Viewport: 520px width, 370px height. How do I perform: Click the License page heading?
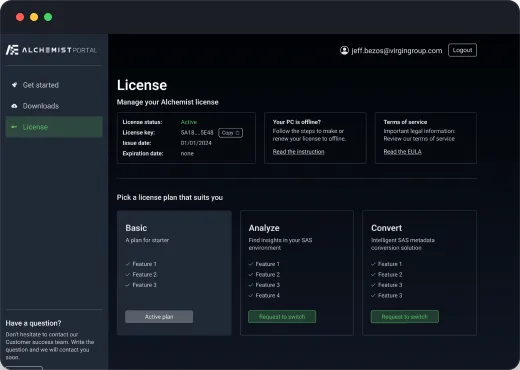(x=142, y=85)
